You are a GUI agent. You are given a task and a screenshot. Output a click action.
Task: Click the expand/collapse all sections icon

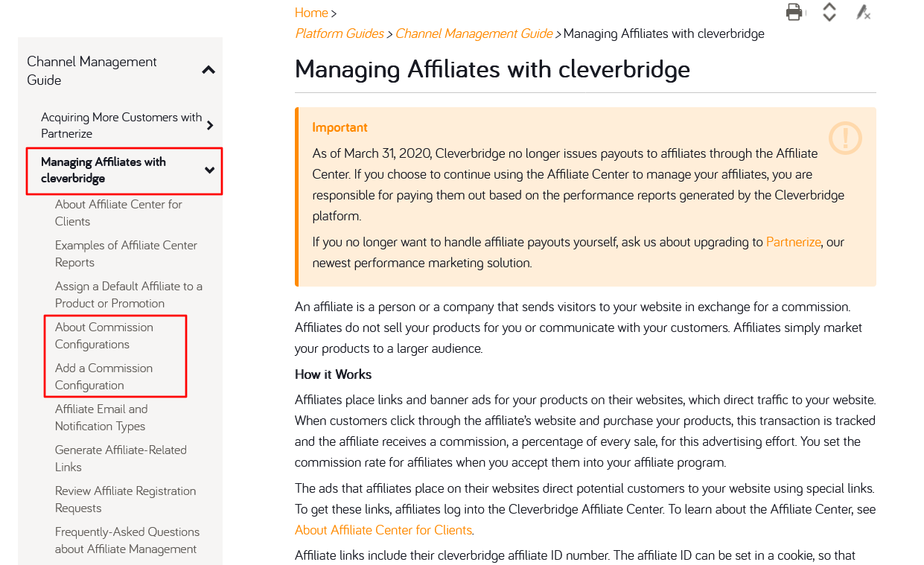click(829, 12)
